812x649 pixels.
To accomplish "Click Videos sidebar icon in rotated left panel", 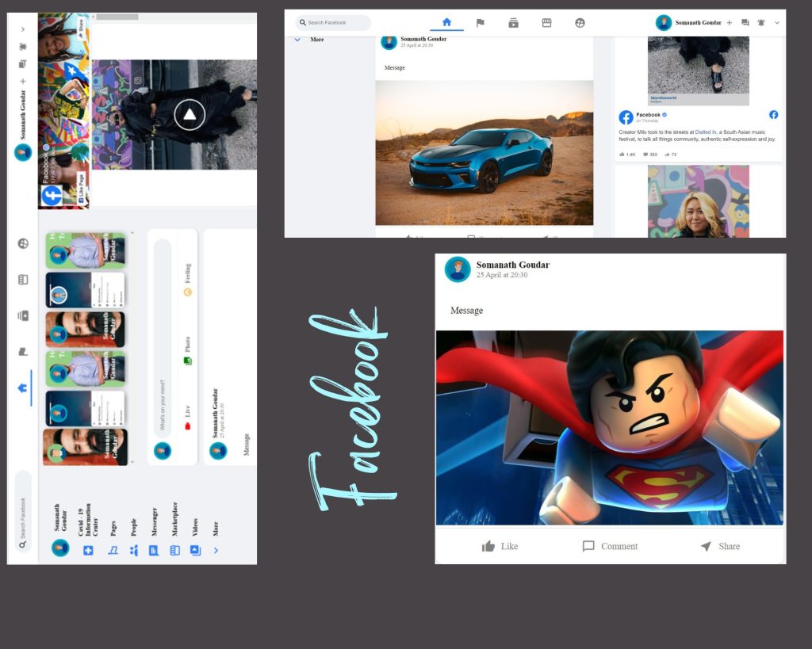I will pyautogui.click(x=195, y=550).
